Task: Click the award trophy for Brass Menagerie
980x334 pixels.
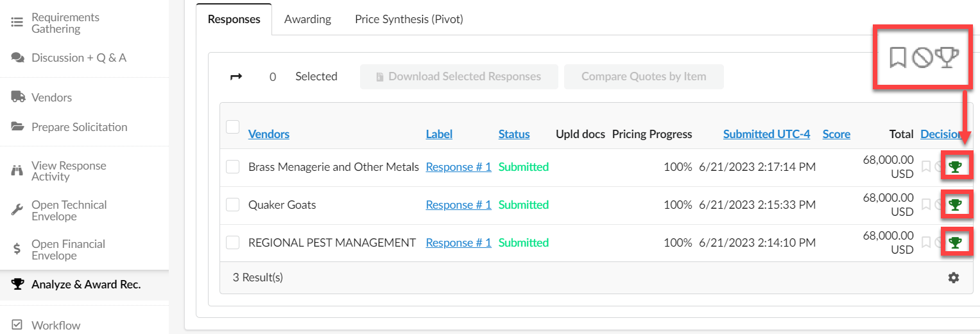Action: [956, 167]
